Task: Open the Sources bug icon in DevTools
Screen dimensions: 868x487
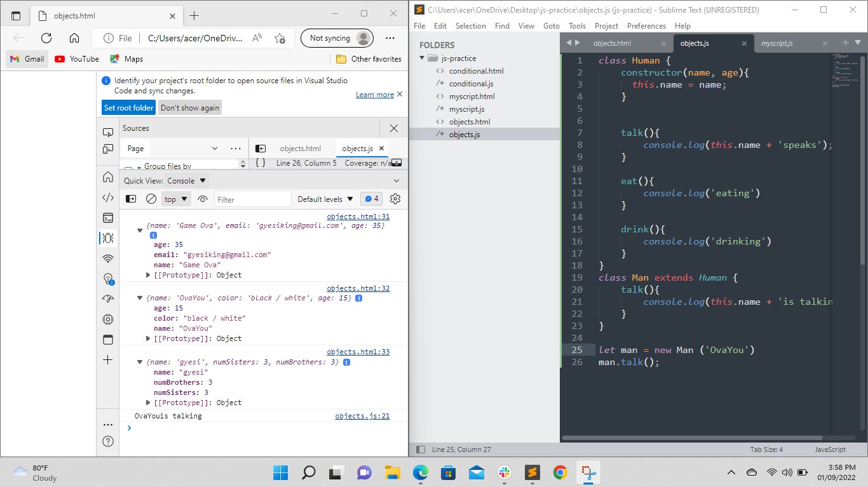Action: pyautogui.click(x=108, y=238)
